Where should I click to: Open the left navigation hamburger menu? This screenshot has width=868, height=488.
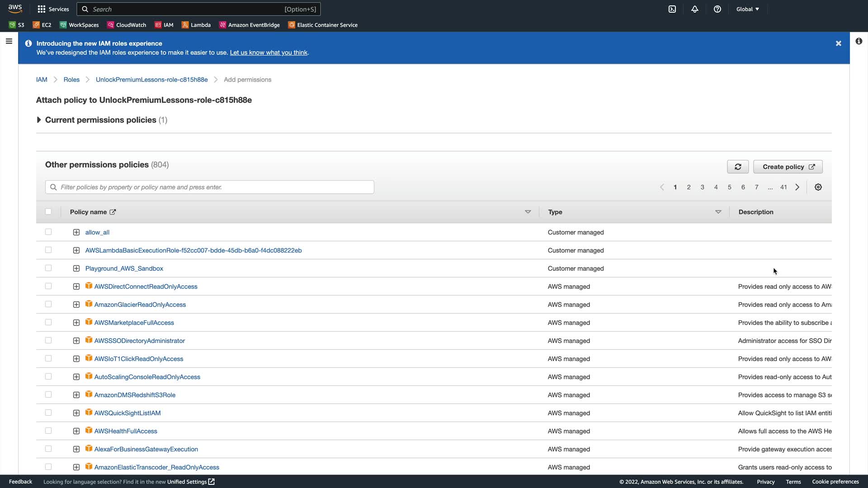(9, 41)
